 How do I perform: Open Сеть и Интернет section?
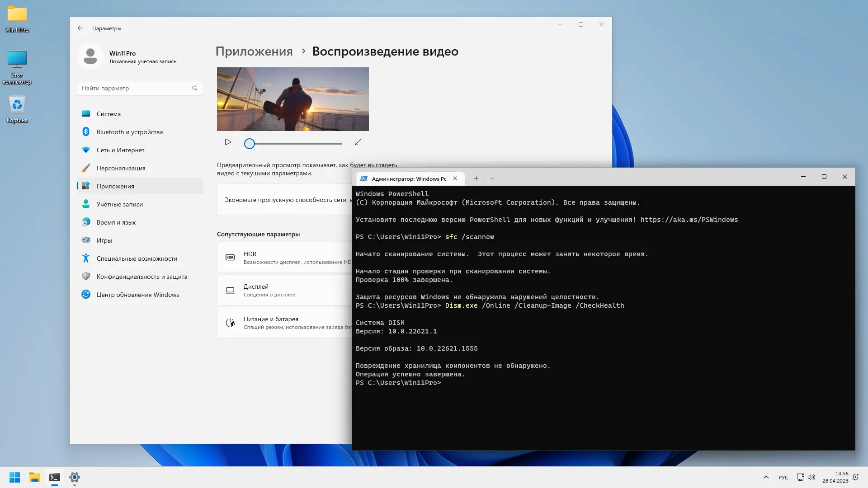point(120,150)
